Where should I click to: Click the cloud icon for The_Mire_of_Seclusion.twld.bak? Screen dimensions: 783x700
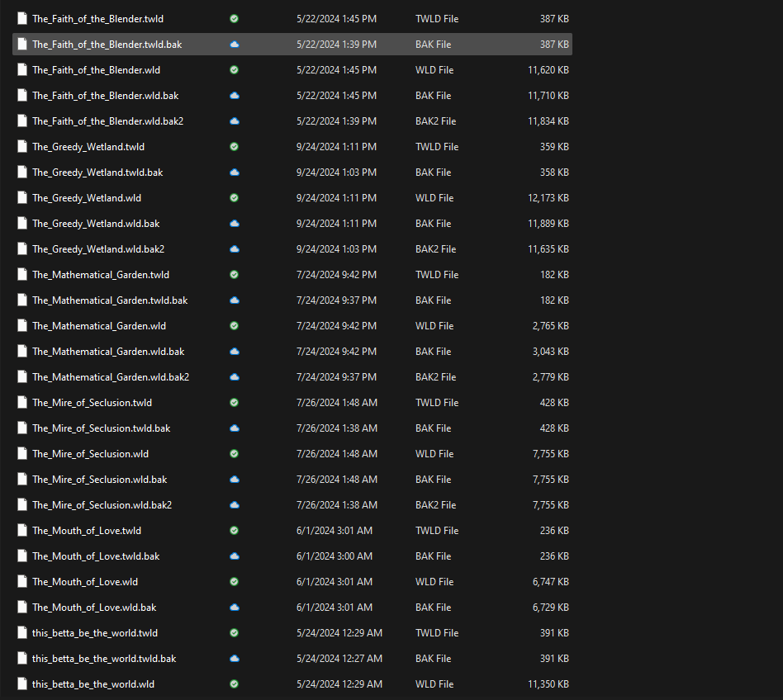(x=235, y=428)
